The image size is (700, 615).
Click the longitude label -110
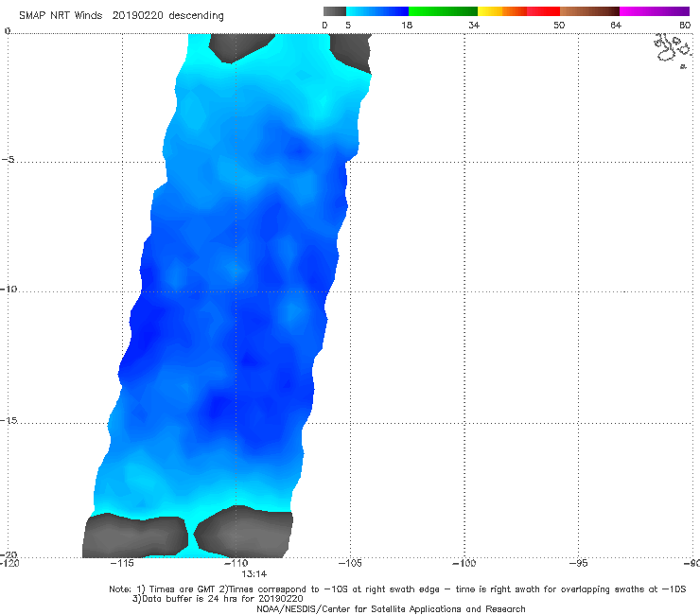[236, 563]
